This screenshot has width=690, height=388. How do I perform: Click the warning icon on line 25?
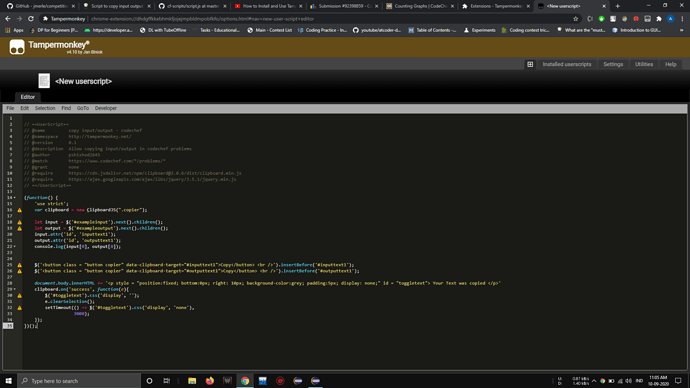pyautogui.click(x=19, y=265)
